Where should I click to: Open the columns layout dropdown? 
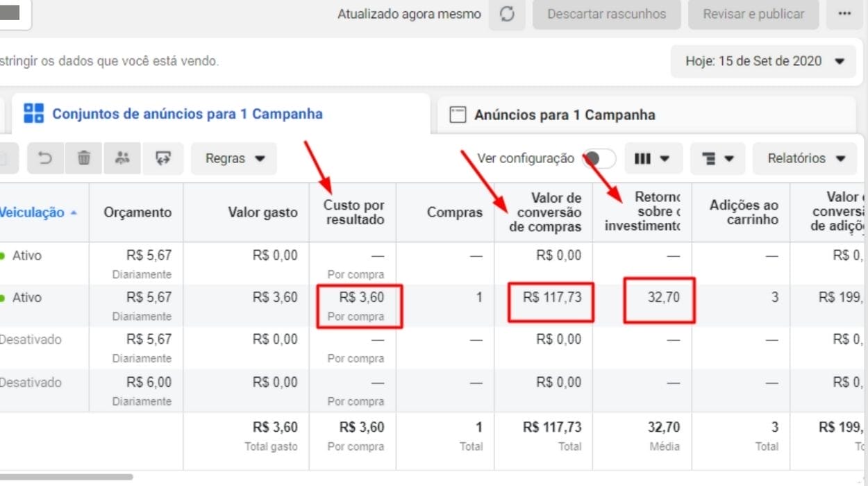[653, 158]
